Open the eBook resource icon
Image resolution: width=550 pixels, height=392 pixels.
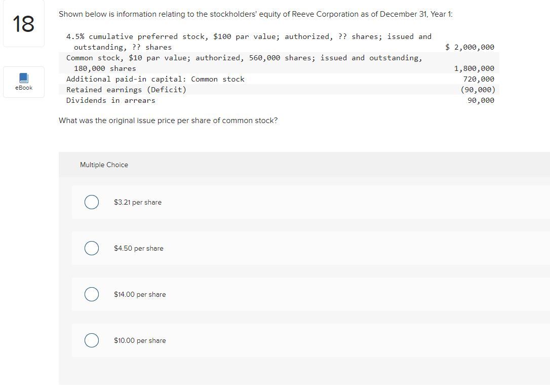click(x=23, y=82)
